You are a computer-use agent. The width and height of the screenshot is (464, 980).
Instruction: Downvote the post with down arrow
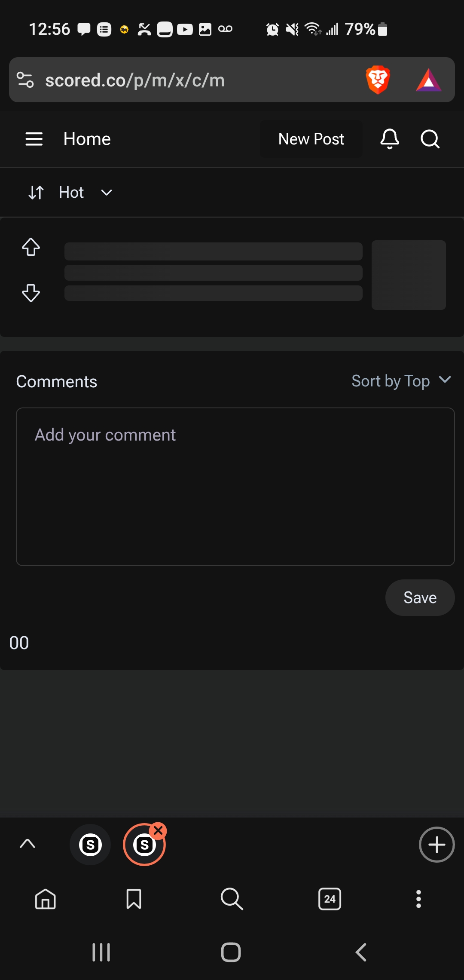(x=31, y=293)
